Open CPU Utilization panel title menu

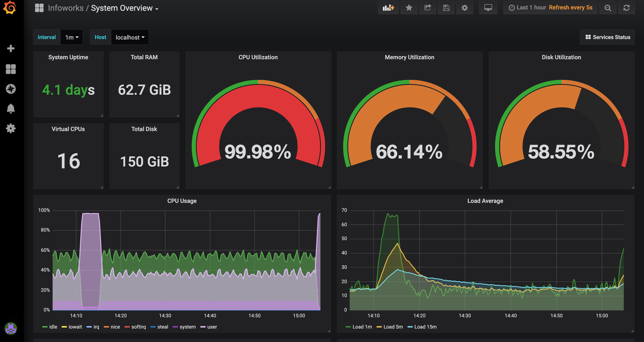tap(258, 57)
